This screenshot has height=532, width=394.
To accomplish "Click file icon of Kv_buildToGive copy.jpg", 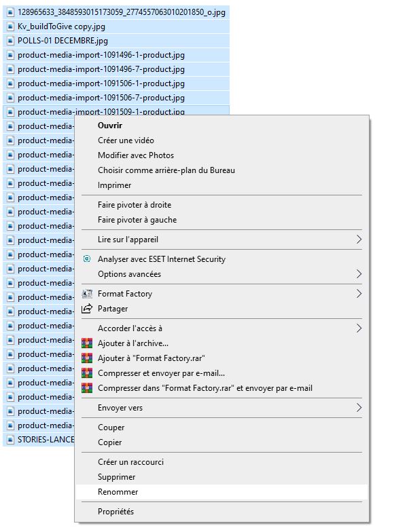I will pyautogui.click(x=11, y=26).
